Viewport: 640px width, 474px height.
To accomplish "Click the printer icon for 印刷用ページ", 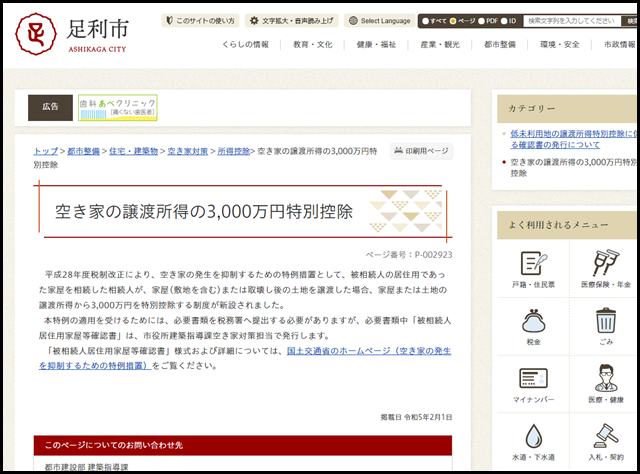I will point(398,151).
